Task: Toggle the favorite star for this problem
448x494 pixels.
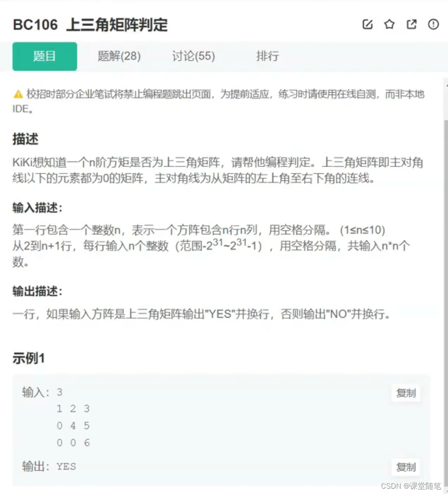Action: click(389, 25)
